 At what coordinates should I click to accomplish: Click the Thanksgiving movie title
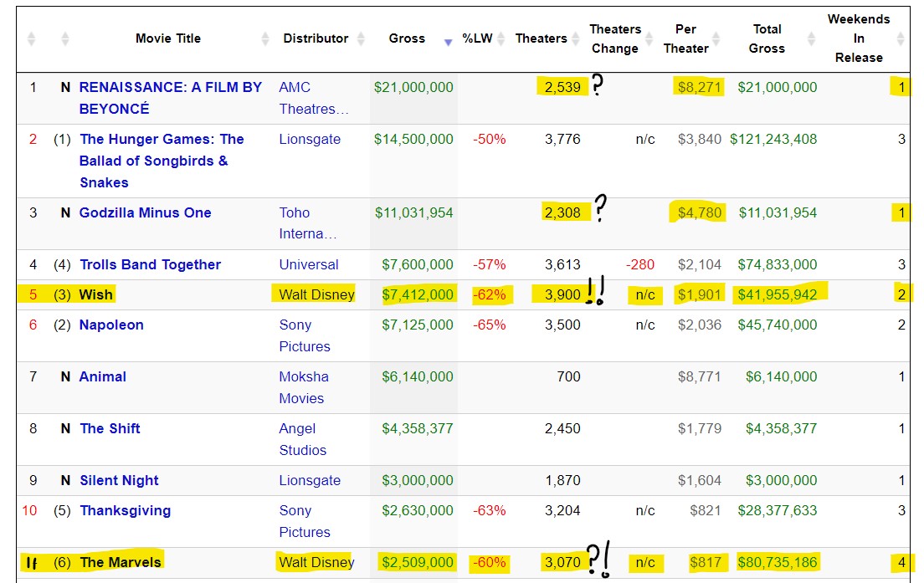125,510
